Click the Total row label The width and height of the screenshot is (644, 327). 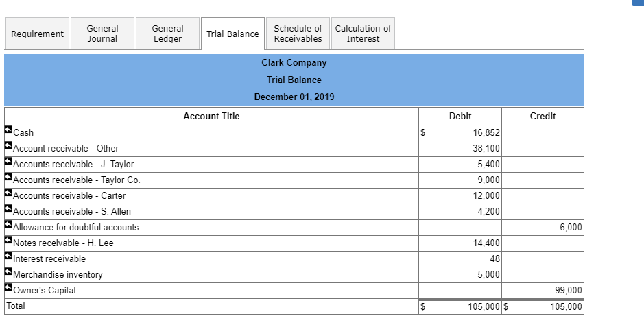point(16,306)
